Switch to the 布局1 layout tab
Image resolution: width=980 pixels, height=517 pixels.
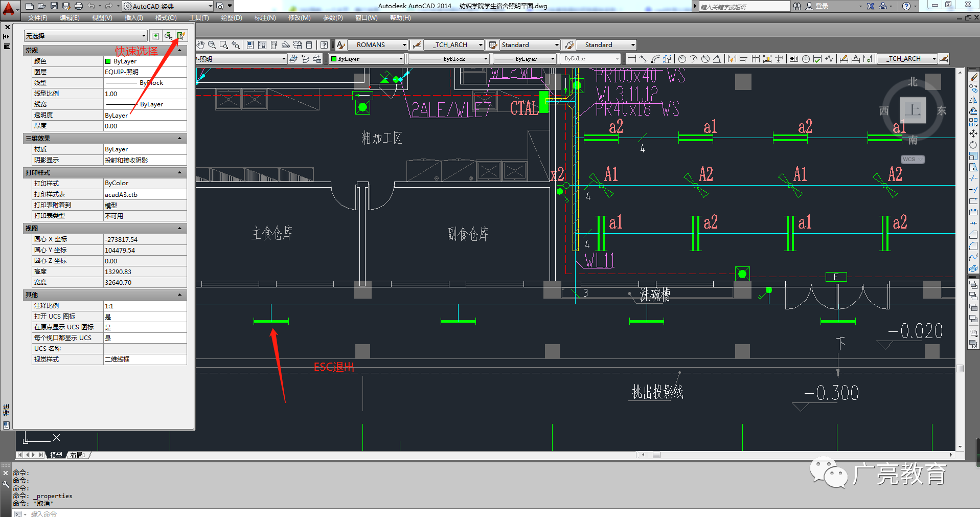tap(78, 455)
